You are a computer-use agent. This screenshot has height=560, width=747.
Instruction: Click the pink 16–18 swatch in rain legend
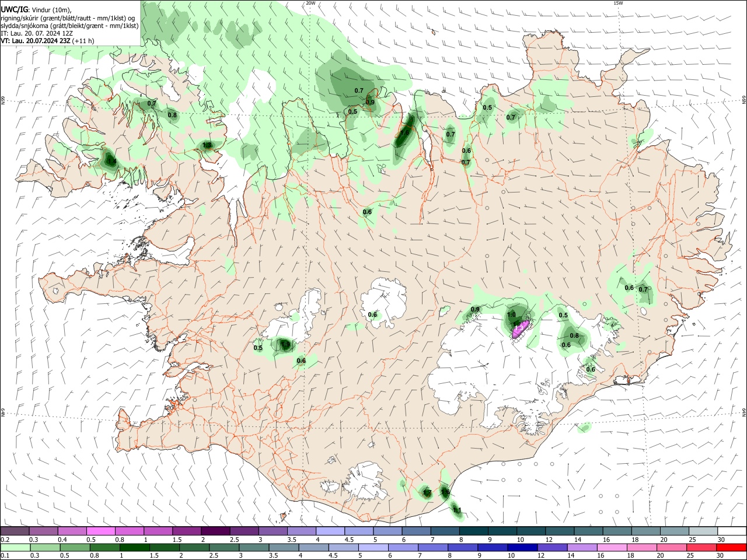(612, 547)
